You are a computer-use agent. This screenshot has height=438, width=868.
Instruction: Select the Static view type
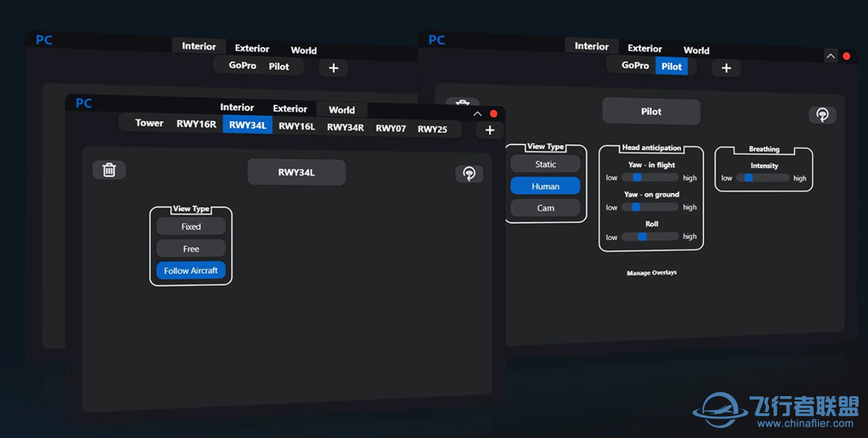tap(545, 164)
